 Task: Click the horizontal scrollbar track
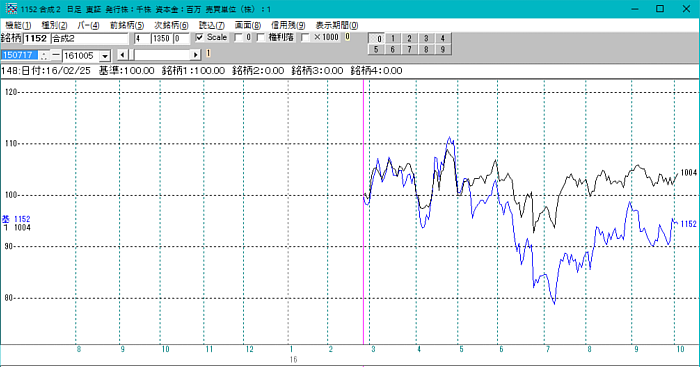point(162,55)
